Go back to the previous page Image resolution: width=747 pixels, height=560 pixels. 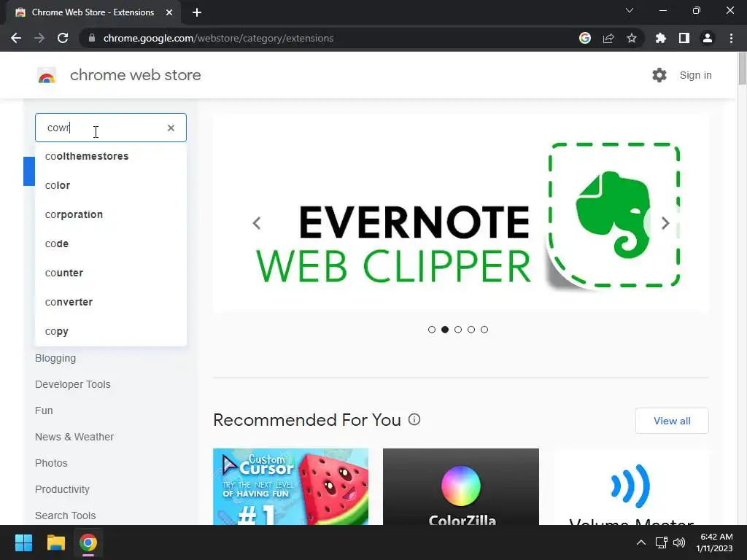point(16,38)
